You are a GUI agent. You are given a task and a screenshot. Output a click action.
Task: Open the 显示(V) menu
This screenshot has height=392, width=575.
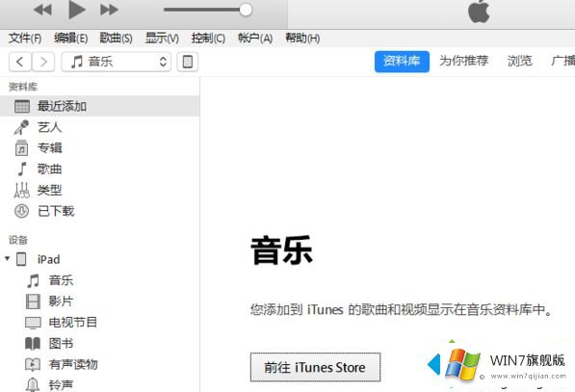tap(162, 38)
